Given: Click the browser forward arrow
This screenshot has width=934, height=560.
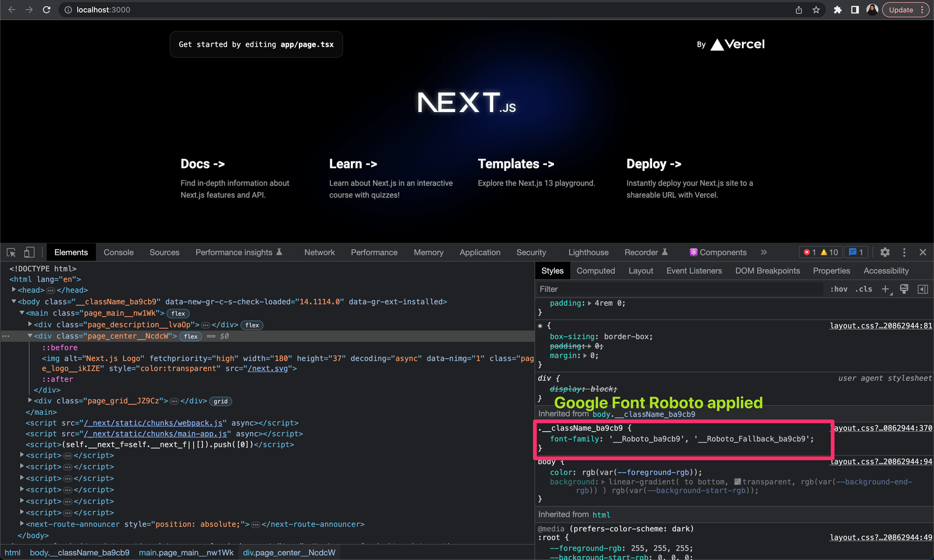Looking at the screenshot, I should click(29, 10).
